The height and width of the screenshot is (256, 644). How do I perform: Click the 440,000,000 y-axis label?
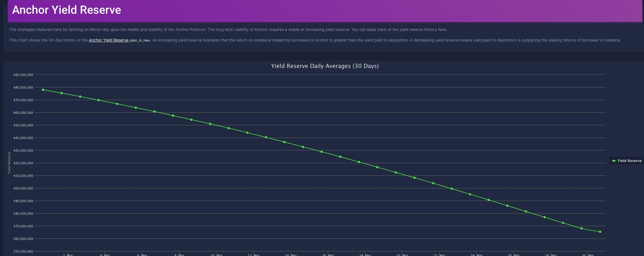tap(23, 138)
